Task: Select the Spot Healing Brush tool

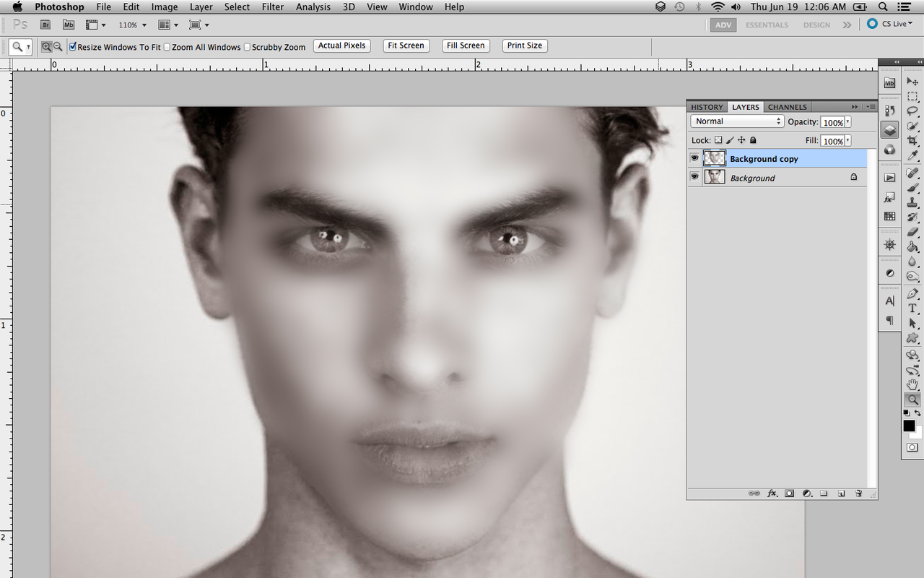Action: click(912, 173)
